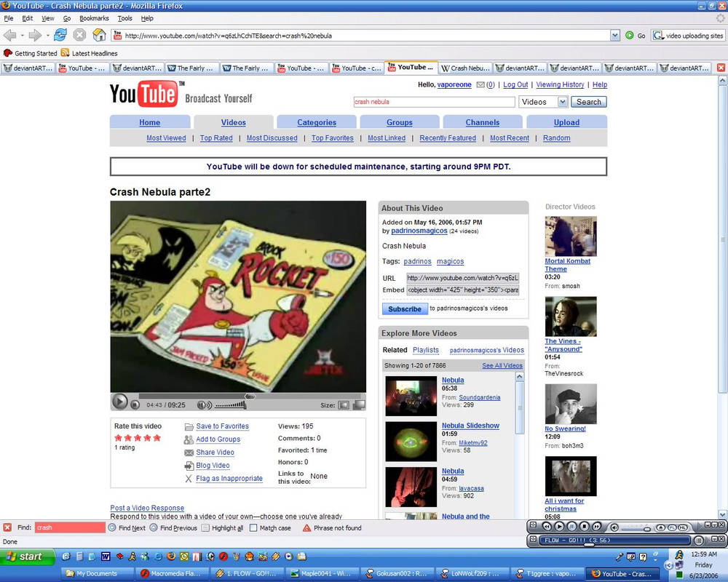Open the Most Viewed link
The width and height of the screenshot is (728, 582).
pos(166,137)
